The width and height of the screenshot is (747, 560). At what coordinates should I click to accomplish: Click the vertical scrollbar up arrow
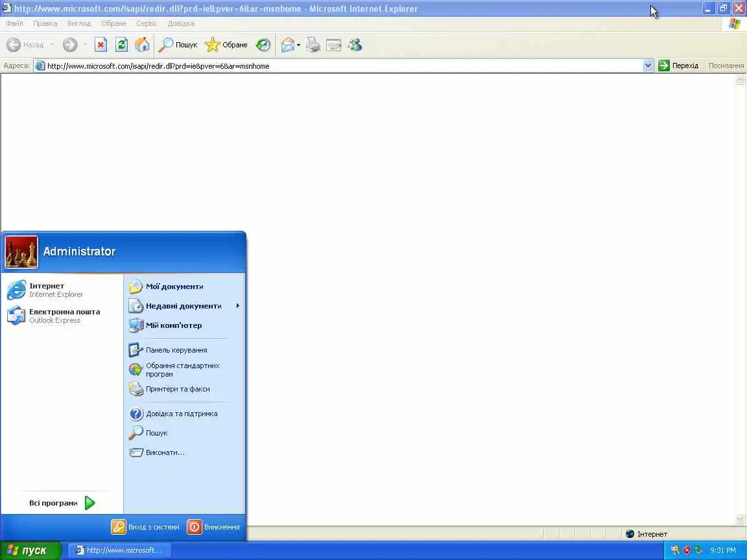[741, 80]
